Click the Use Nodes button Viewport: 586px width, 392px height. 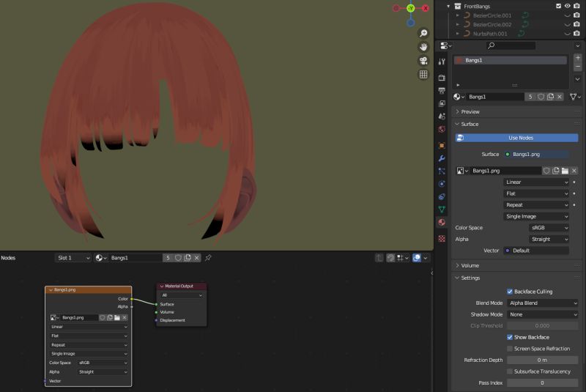pos(516,138)
